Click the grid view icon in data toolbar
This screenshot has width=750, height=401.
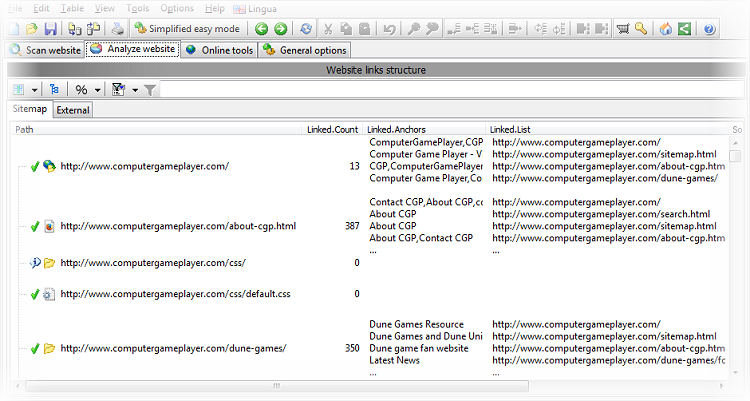(19, 89)
